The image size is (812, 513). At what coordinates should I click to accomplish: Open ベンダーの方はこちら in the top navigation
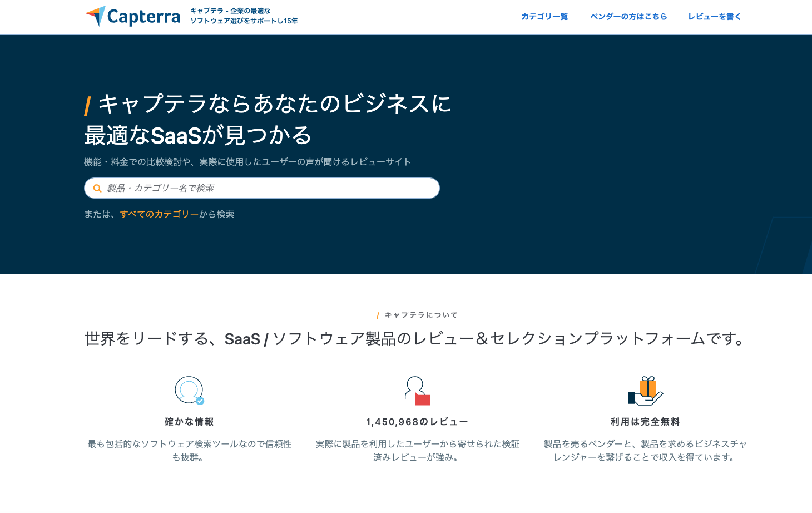click(x=628, y=17)
